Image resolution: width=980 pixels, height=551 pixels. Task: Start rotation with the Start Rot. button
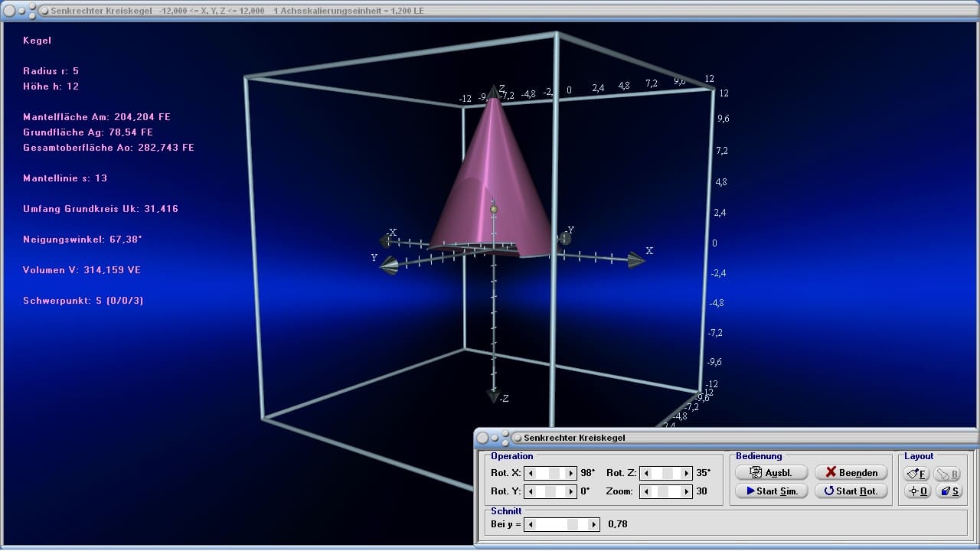click(x=851, y=491)
